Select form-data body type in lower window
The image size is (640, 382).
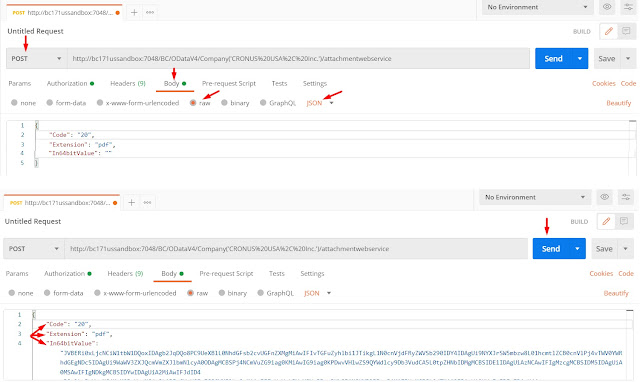click(x=47, y=293)
